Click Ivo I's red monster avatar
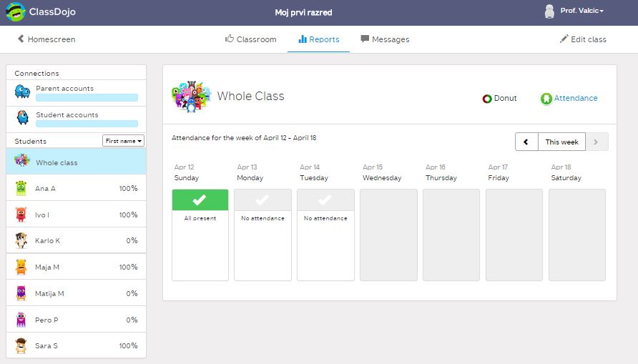 tap(22, 215)
